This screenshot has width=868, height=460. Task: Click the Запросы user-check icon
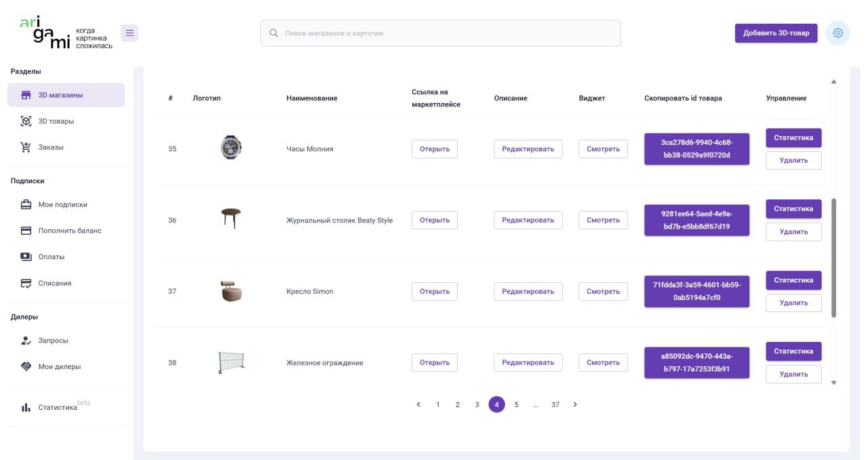pos(26,341)
